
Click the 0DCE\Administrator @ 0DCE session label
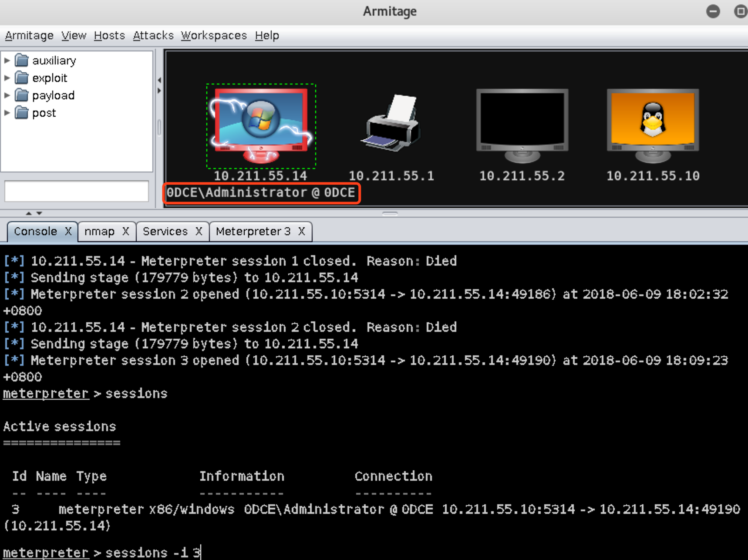pyautogui.click(x=261, y=192)
